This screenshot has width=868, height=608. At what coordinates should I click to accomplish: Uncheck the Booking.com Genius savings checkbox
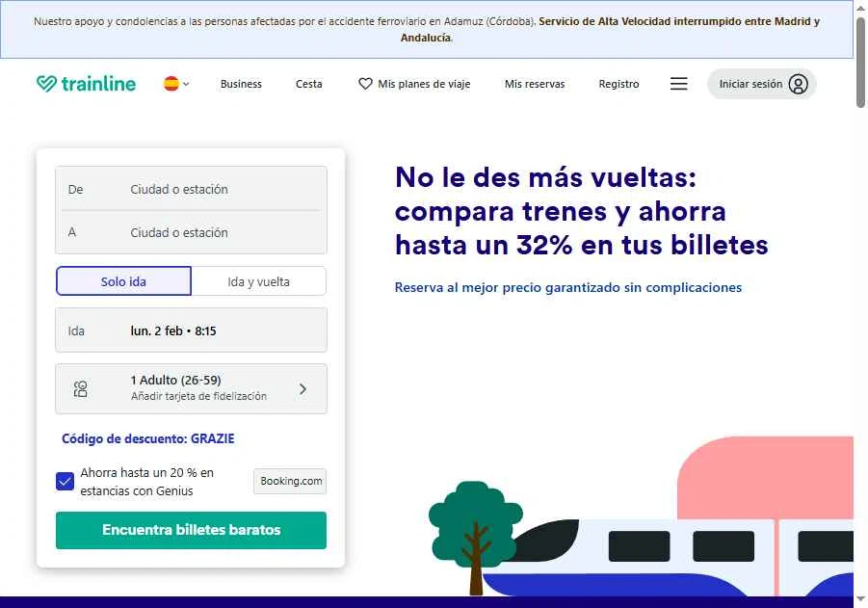click(65, 481)
